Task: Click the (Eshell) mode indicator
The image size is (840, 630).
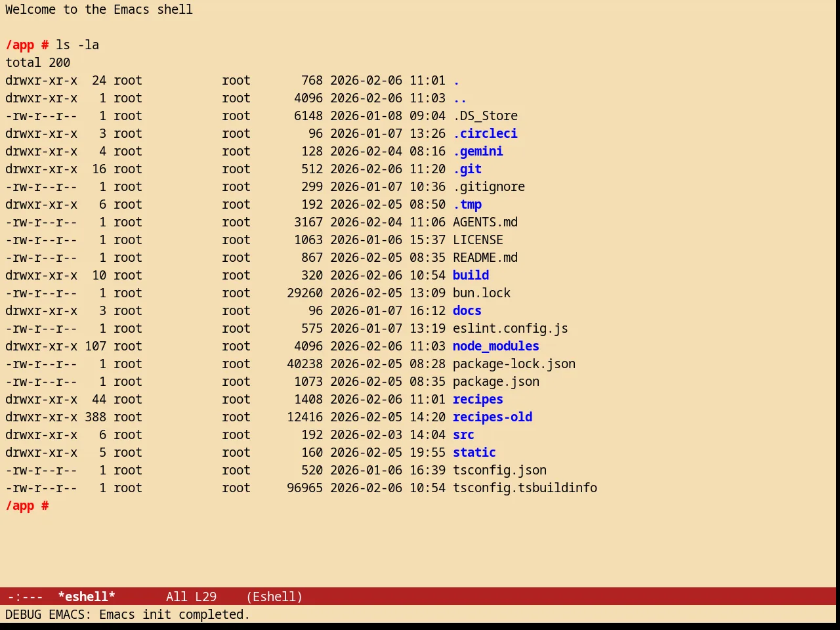Action: coord(274,597)
